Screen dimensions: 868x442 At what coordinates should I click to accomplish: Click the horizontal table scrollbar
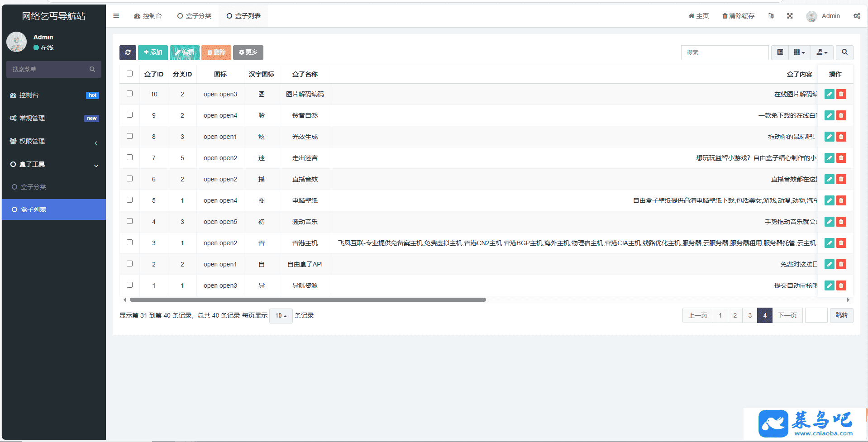(308, 299)
